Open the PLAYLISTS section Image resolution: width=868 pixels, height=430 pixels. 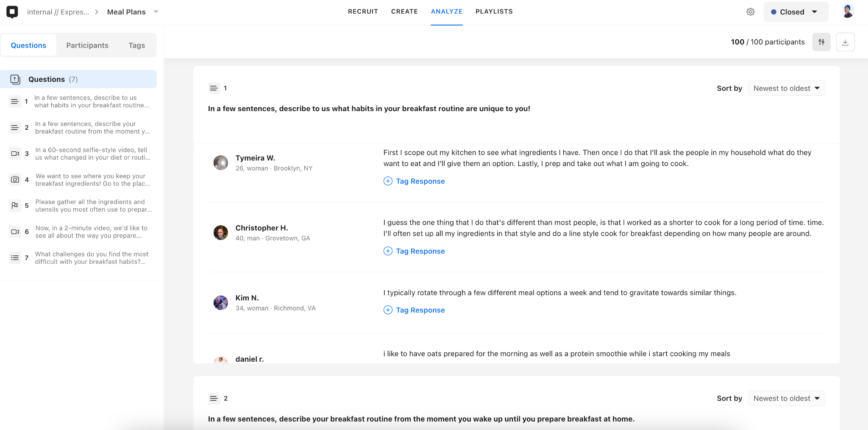[494, 11]
